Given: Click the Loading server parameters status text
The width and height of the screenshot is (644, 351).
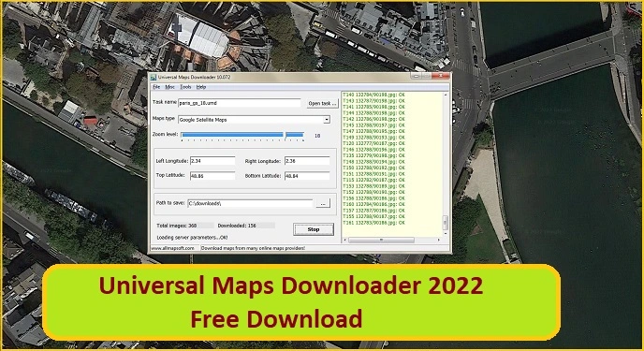Looking at the screenshot, I should pyautogui.click(x=192, y=238).
